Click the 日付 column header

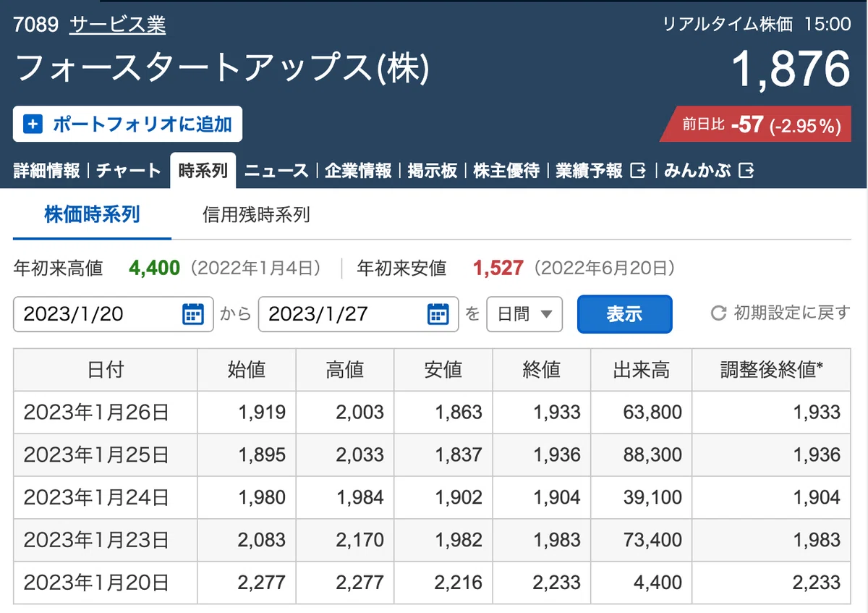click(x=106, y=370)
